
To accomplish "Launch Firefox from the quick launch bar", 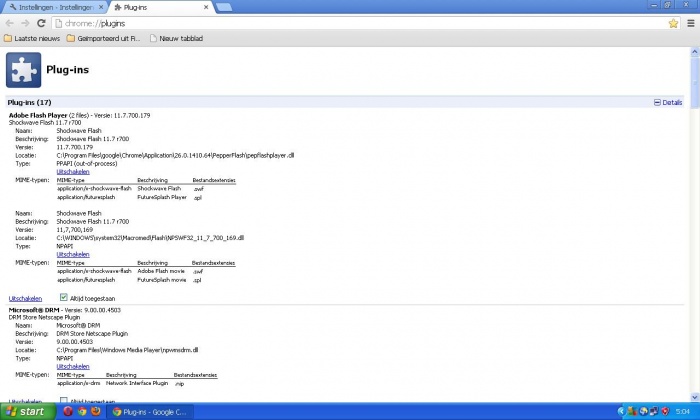I will (96, 411).
